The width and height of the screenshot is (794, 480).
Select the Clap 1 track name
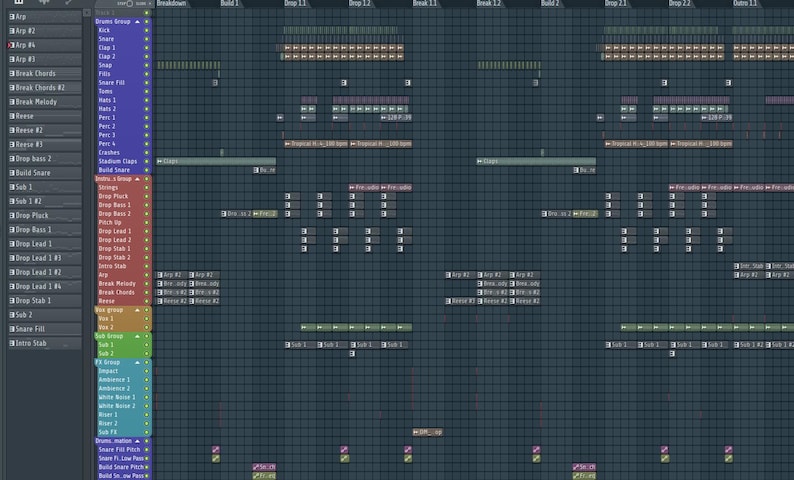coord(107,48)
